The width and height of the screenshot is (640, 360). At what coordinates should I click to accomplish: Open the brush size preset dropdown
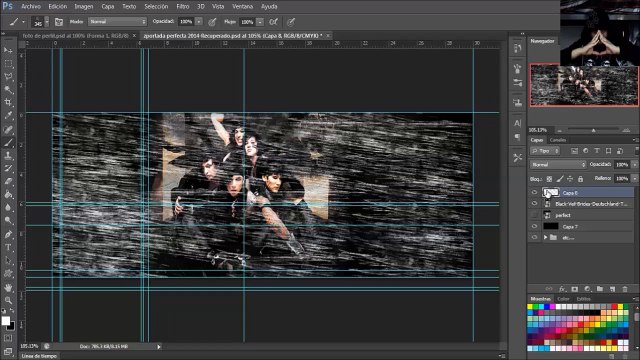(47, 22)
